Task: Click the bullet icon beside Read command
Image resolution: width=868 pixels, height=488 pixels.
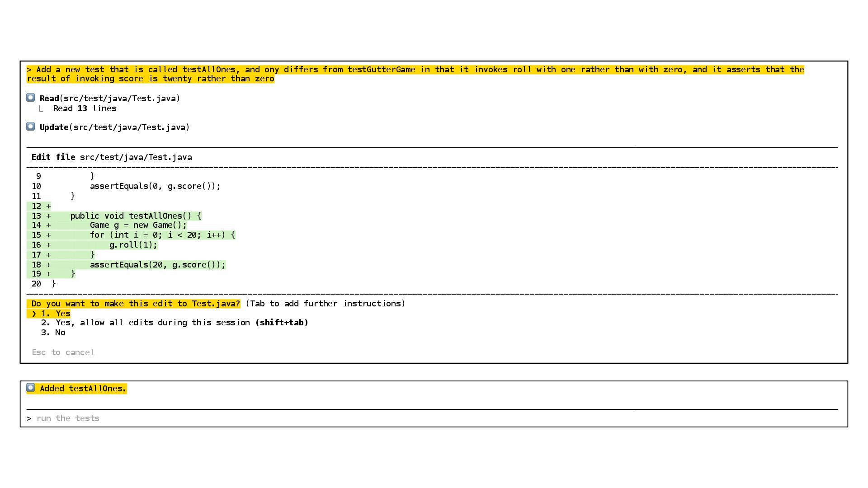Action: pos(30,98)
